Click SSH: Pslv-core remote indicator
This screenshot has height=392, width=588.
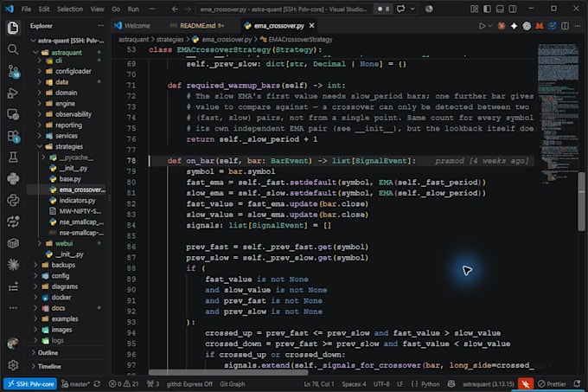pyautogui.click(x=30, y=383)
